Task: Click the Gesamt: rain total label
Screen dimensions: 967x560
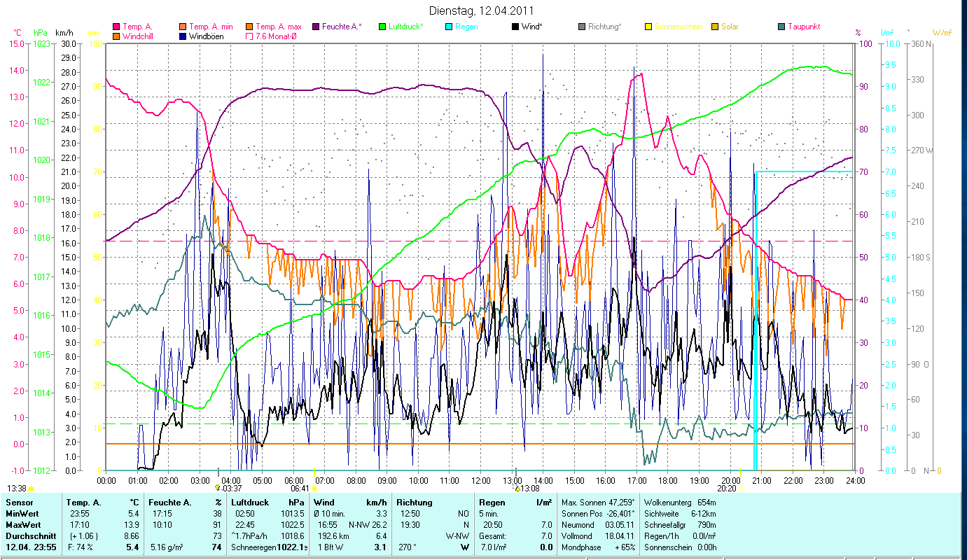Action: click(x=494, y=536)
